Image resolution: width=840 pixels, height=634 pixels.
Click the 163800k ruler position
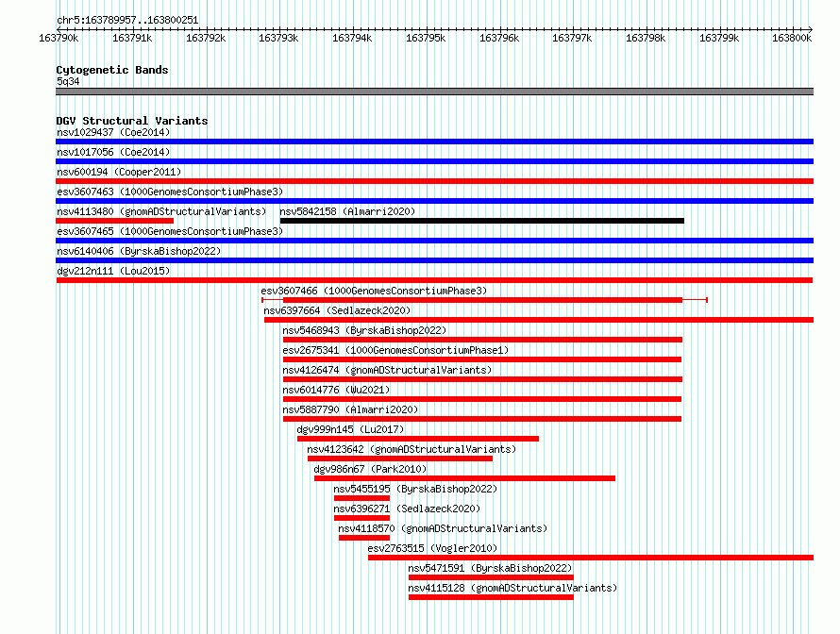point(792,38)
